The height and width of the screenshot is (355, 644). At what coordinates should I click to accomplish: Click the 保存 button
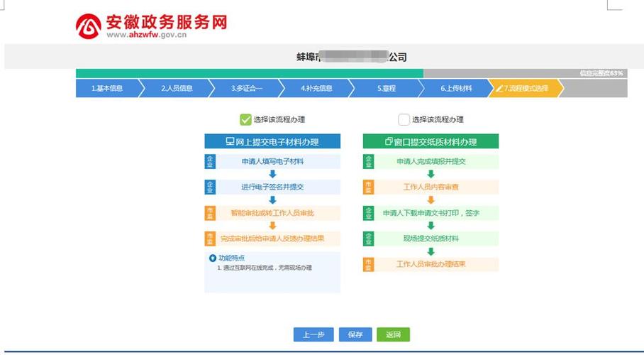pos(355,334)
